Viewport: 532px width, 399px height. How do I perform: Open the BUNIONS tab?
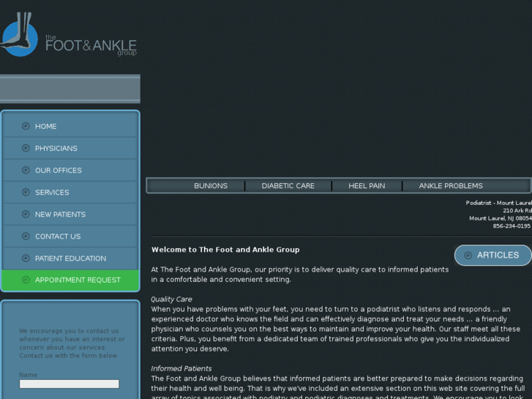(x=211, y=186)
